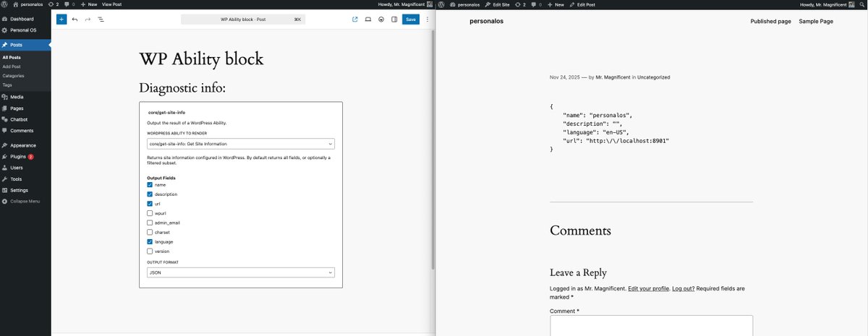Open Published page navigation link

click(x=770, y=22)
